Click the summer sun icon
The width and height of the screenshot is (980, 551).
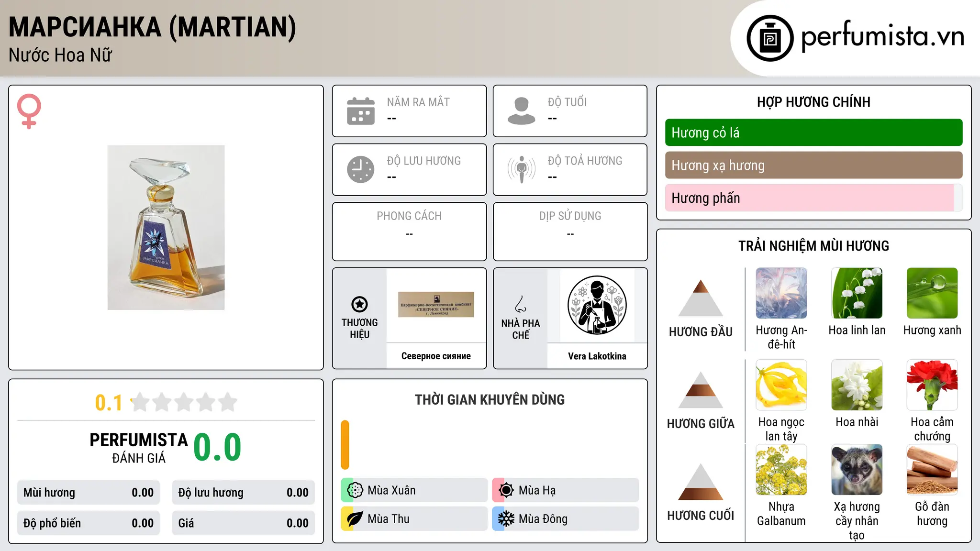506,490
